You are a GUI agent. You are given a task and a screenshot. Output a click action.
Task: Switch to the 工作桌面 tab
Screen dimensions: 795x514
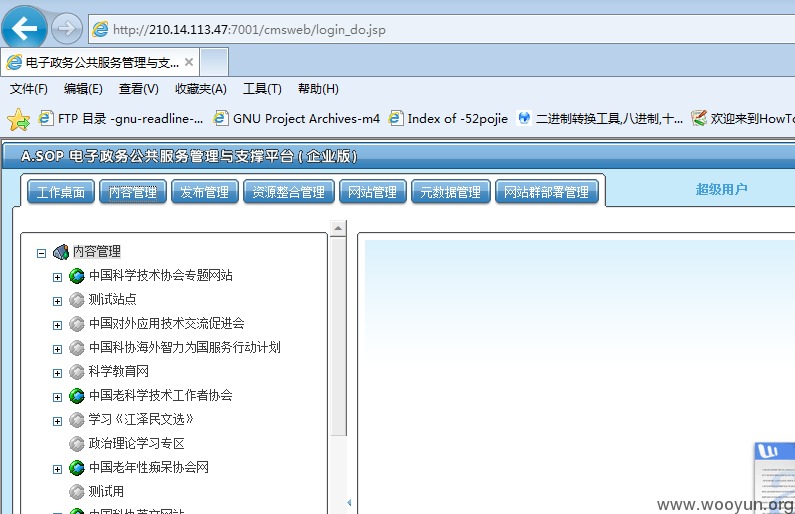pos(61,192)
